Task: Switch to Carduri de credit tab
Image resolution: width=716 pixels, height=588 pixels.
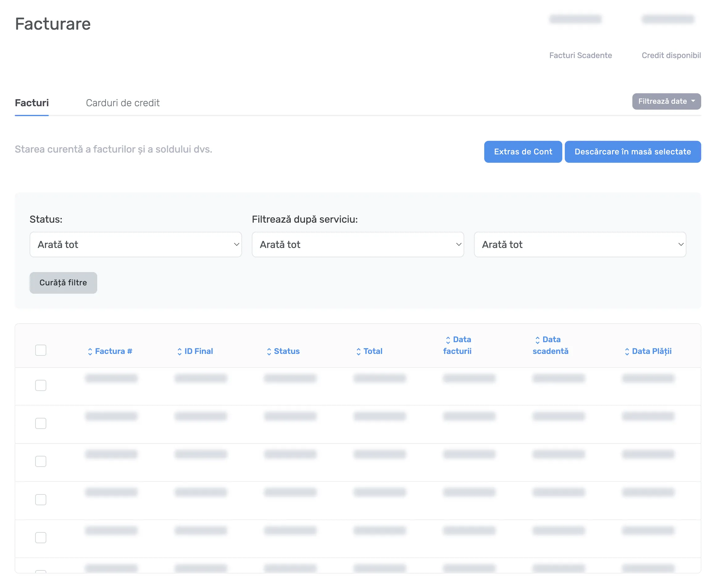Action: (x=123, y=103)
